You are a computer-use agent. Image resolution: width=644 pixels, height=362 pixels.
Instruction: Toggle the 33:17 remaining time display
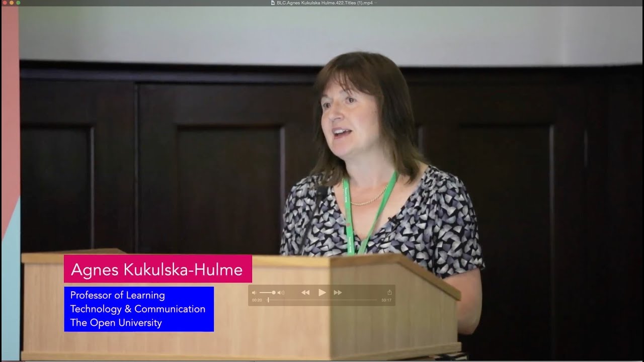pyautogui.click(x=386, y=300)
